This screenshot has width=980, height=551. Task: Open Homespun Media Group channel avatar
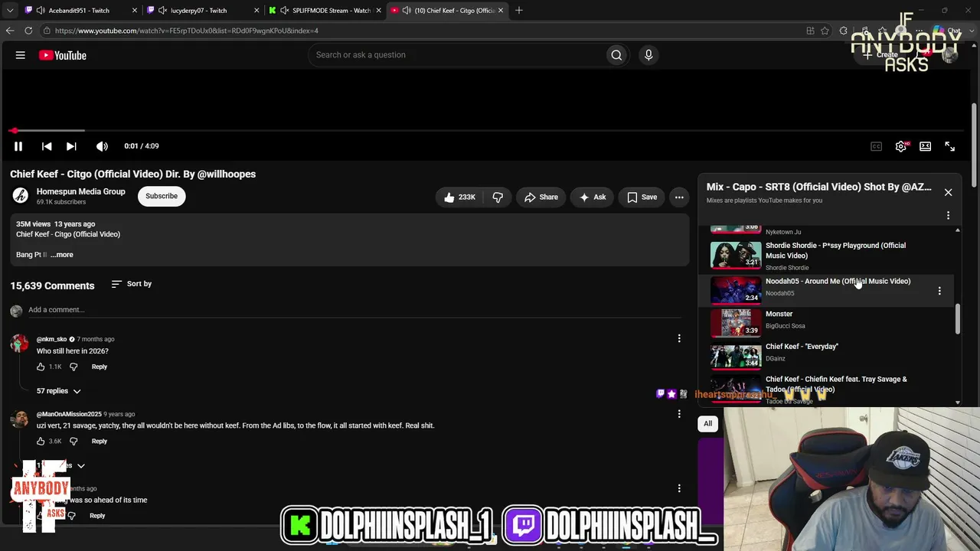coord(21,196)
